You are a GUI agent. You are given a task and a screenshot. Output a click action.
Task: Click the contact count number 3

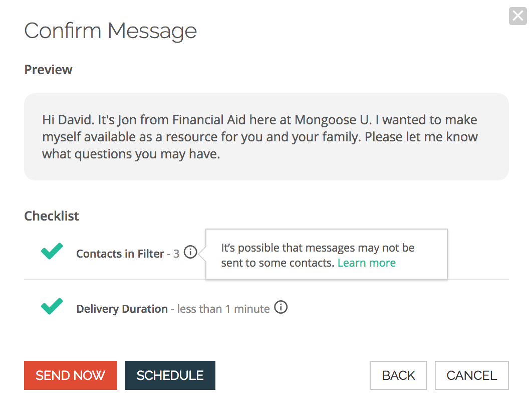coord(176,254)
